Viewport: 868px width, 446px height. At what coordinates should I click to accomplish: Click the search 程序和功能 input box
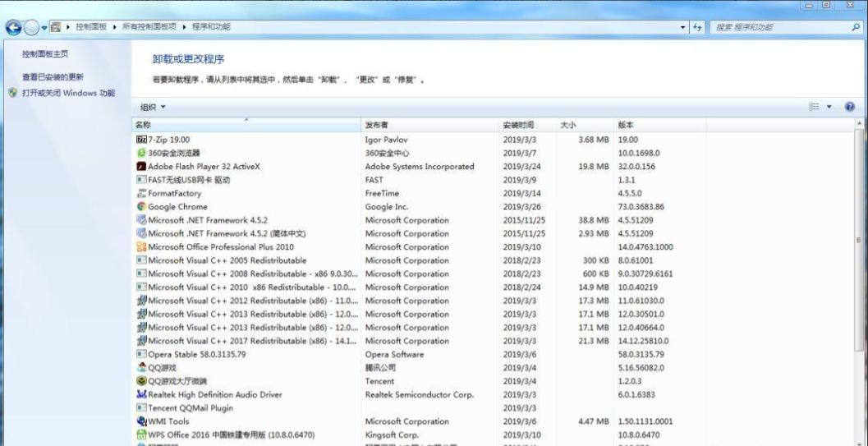[780, 27]
